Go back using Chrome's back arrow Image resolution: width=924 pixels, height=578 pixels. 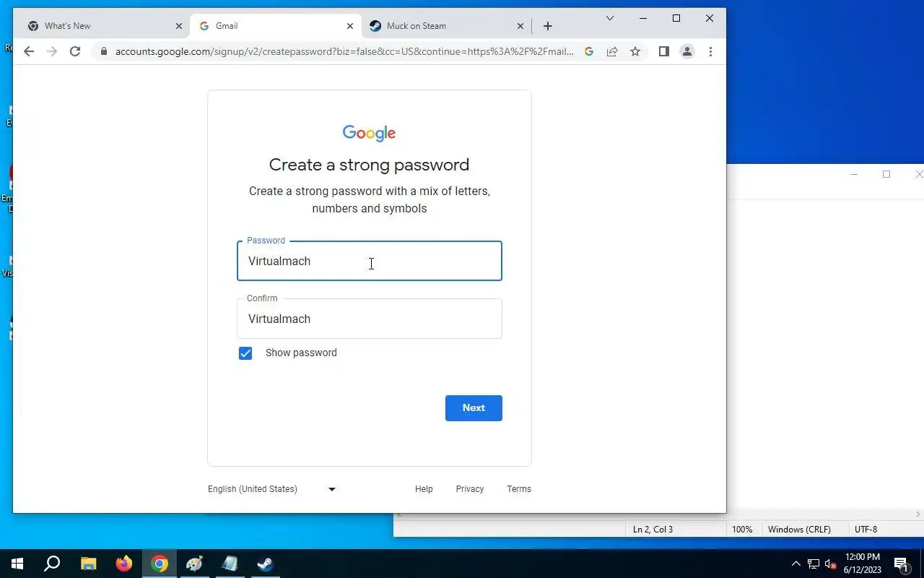point(29,51)
